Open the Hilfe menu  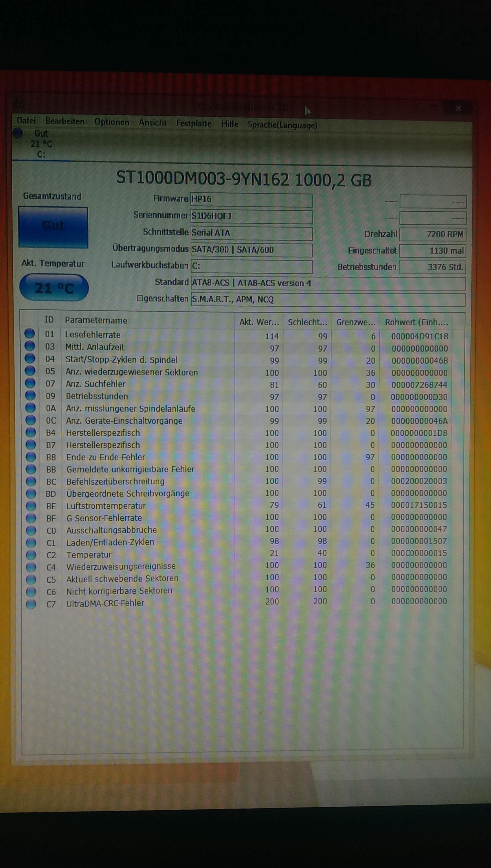(x=229, y=124)
